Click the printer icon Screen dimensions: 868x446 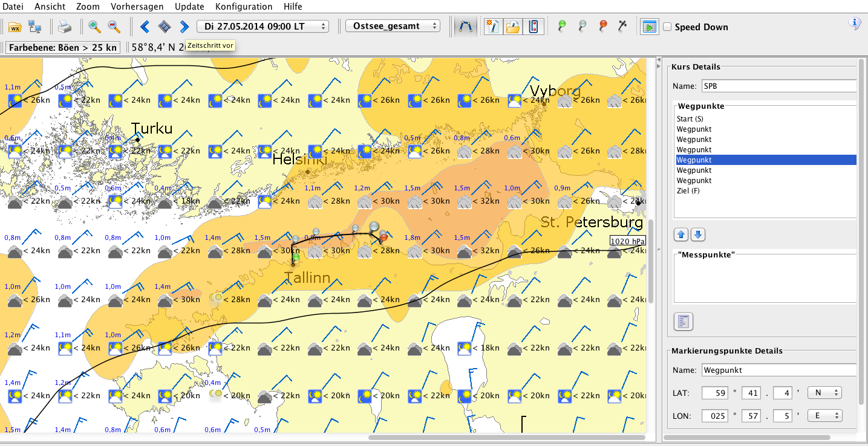(x=65, y=27)
